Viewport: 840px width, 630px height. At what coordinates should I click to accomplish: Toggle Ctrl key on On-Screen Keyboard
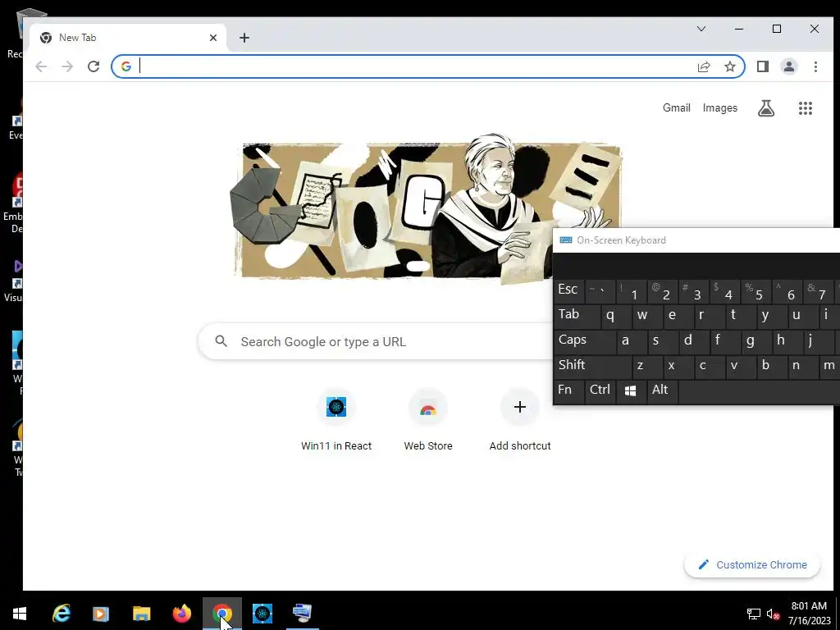tap(600, 390)
